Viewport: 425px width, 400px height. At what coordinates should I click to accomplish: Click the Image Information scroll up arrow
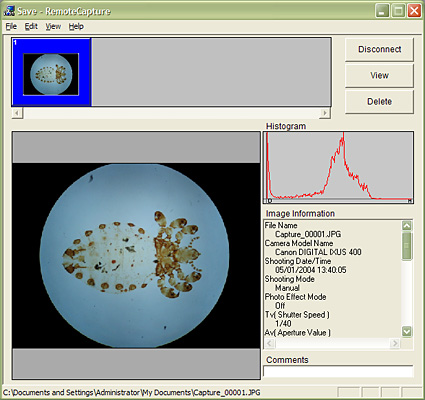(x=407, y=226)
